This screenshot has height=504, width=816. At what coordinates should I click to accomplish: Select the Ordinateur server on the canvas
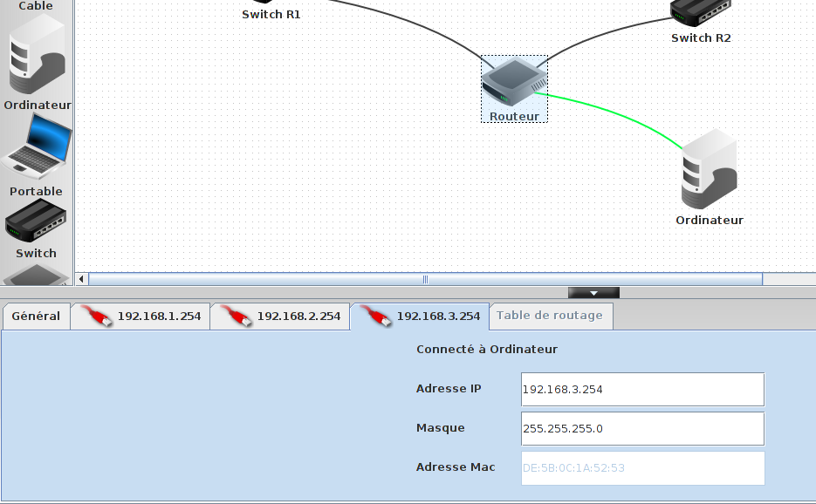coord(710,171)
